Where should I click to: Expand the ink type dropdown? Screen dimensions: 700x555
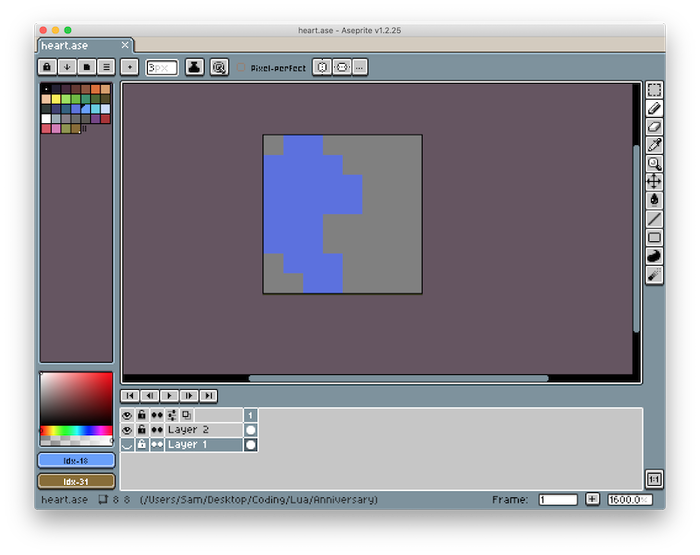[x=194, y=67]
